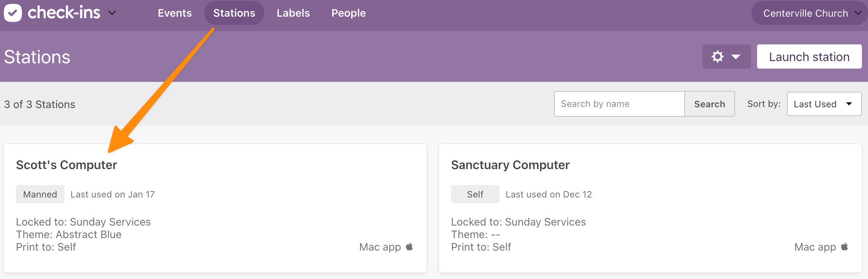Screen dimensions: 868x279
Task: Click Apple icon on Sanctuary Computer card
Action: tap(845, 247)
